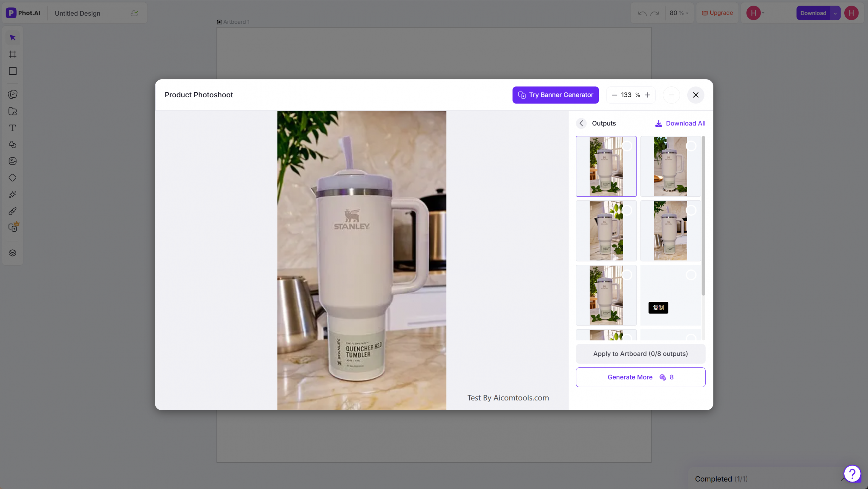
Task: Open the premium banner generator sidebar icon
Action: pos(13,227)
